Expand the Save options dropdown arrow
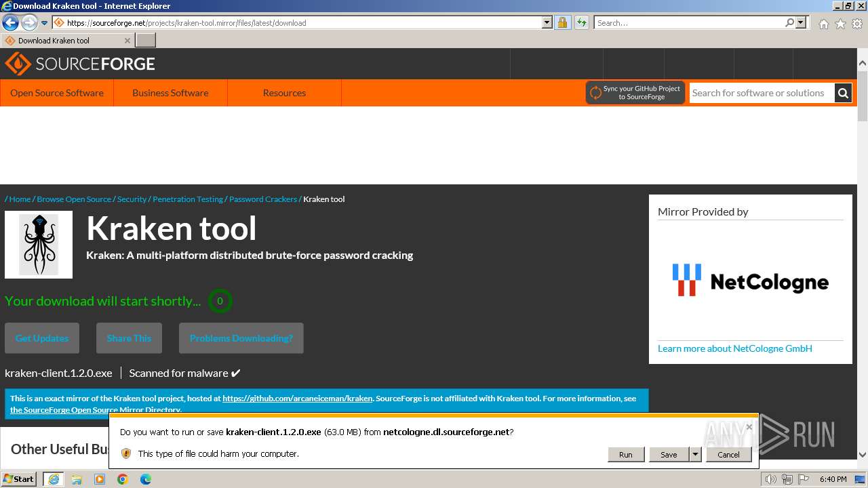 (x=695, y=455)
